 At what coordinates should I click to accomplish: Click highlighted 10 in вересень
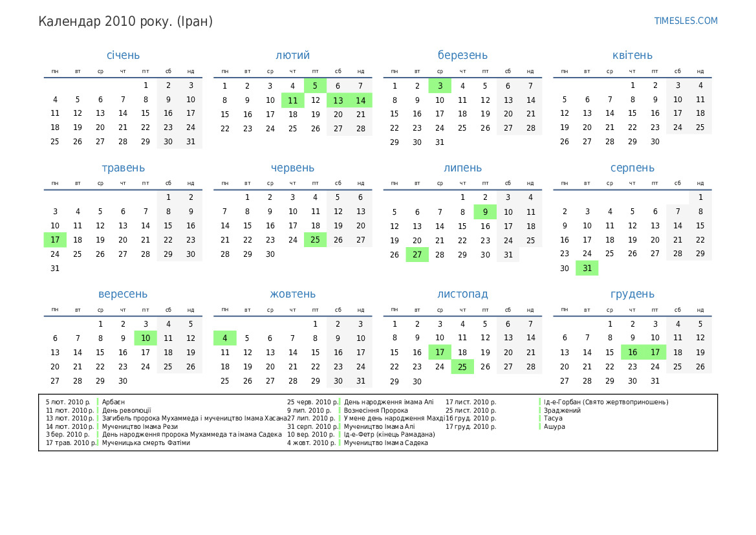pyautogui.click(x=146, y=338)
